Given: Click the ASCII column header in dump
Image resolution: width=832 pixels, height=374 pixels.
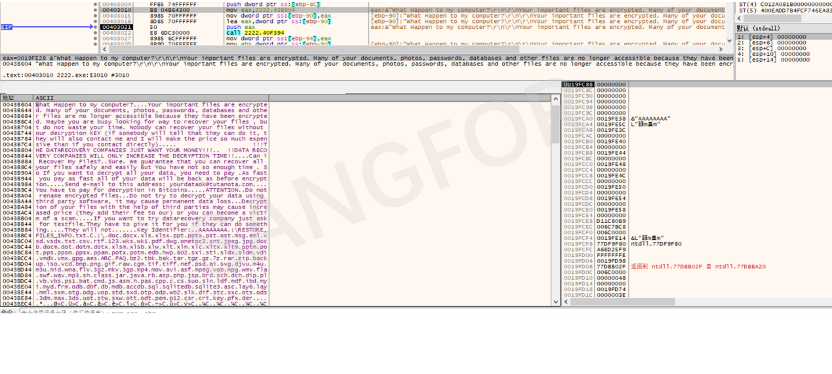Looking at the screenshot, I should (151, 98).
